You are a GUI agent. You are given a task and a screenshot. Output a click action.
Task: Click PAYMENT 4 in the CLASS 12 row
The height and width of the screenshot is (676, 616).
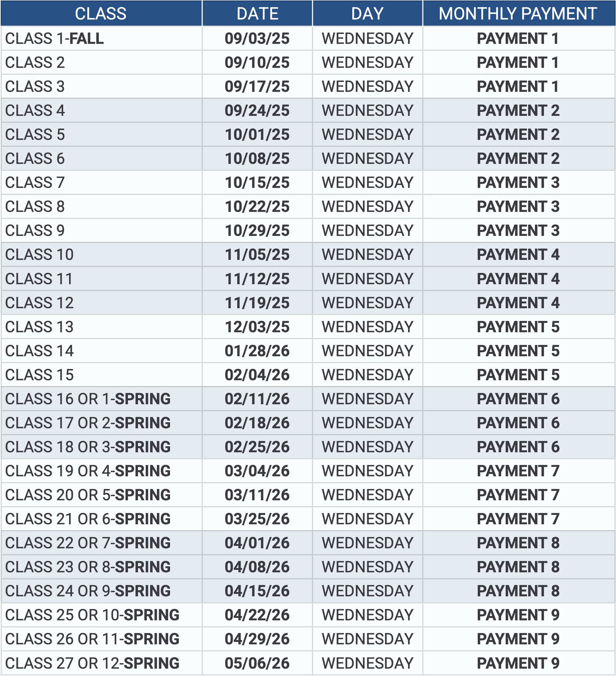(518, 303)
